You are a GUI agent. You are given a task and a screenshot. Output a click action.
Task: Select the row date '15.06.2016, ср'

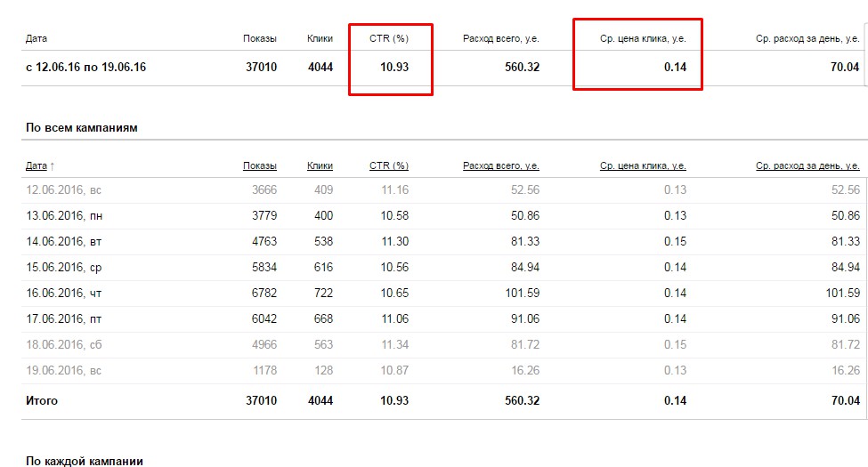(x=64, y=268)
